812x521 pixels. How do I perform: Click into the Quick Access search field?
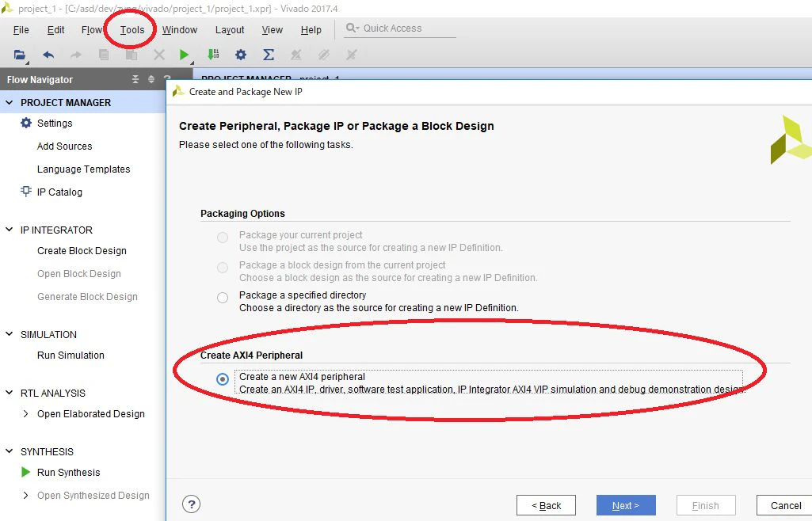pos(401,29)
